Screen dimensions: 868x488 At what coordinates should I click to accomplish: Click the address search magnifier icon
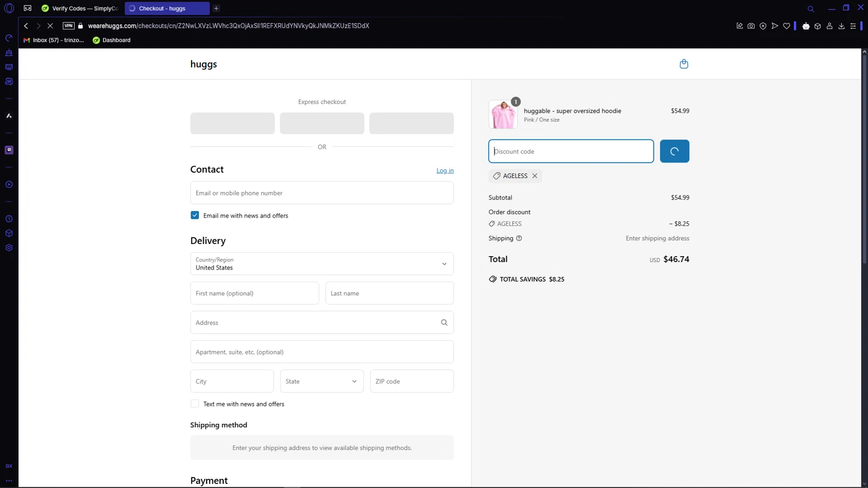click(x=444, y=323)
